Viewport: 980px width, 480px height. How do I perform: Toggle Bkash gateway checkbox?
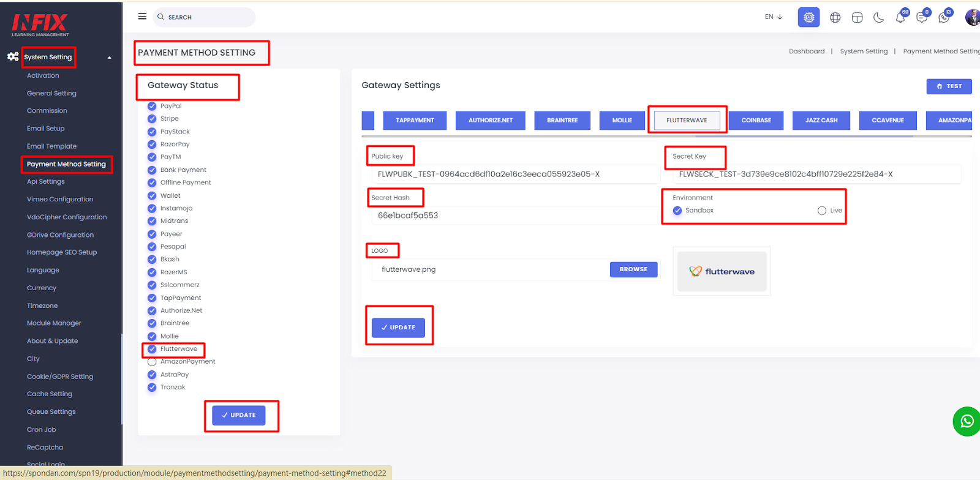[x=152, y=260]
